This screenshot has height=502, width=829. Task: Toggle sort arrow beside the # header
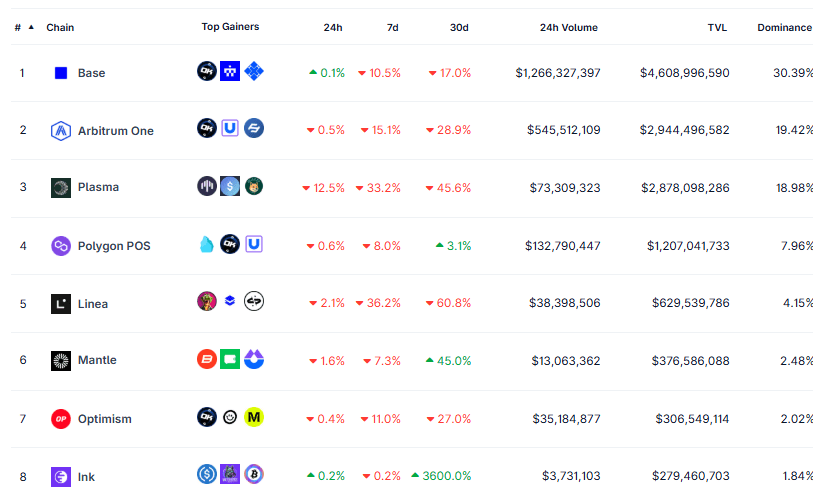(x=31, y=27)
